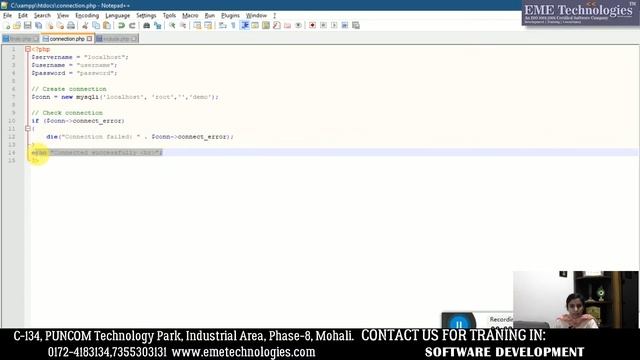Click line number 14 in the margin

coord(11,153)
